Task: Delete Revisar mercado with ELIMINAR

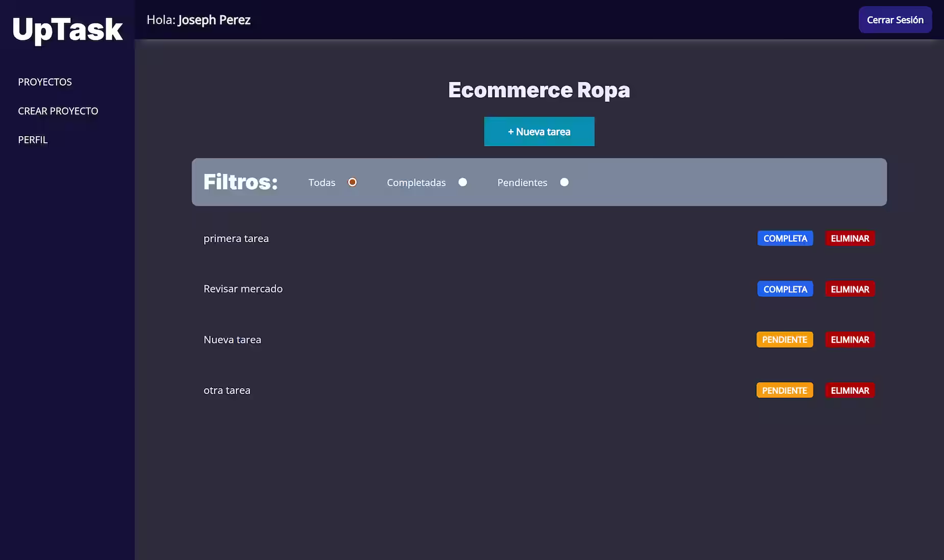Action: (x=850, y=289)
